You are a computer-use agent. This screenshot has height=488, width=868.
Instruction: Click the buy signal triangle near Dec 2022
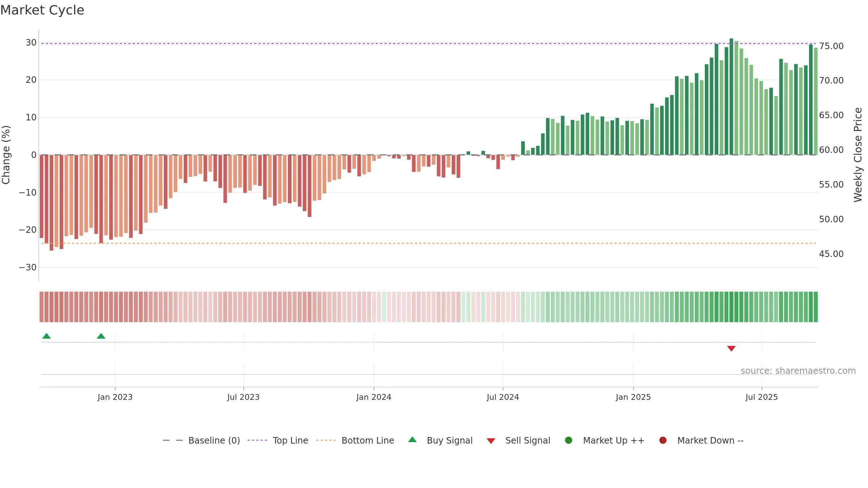click(x=101, y=336)
